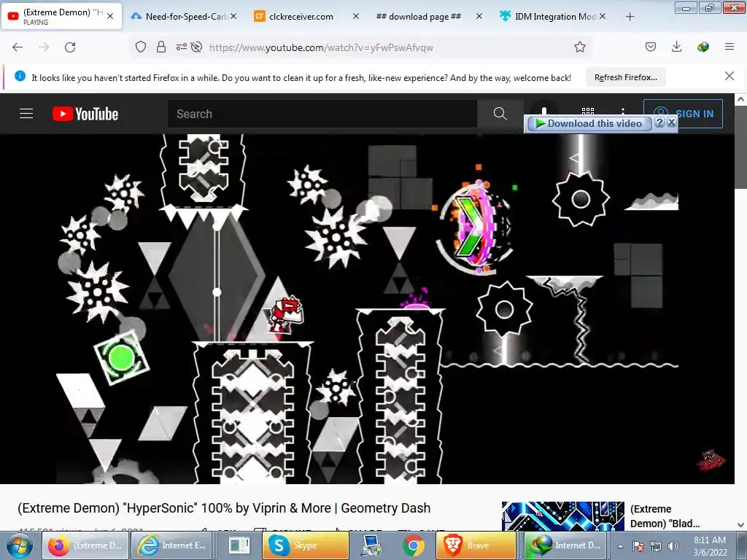Open help on the IDM download panel
Image resolution: width=747 pixels, height=560 pixels.
659,122
